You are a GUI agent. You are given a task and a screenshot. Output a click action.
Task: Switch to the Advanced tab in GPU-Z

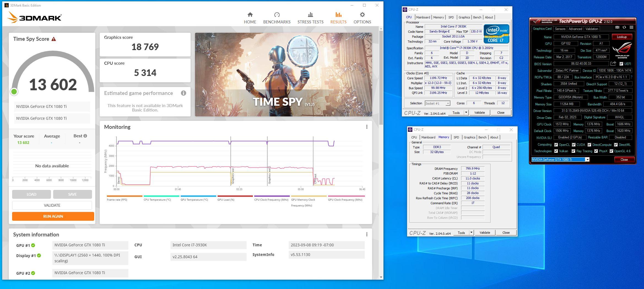pos(575,29)
